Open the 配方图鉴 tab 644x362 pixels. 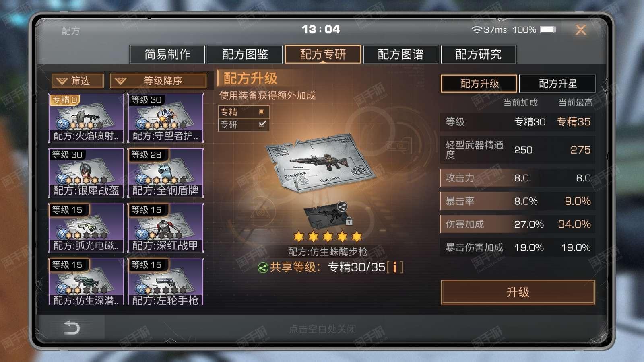(x=245, y=54)
